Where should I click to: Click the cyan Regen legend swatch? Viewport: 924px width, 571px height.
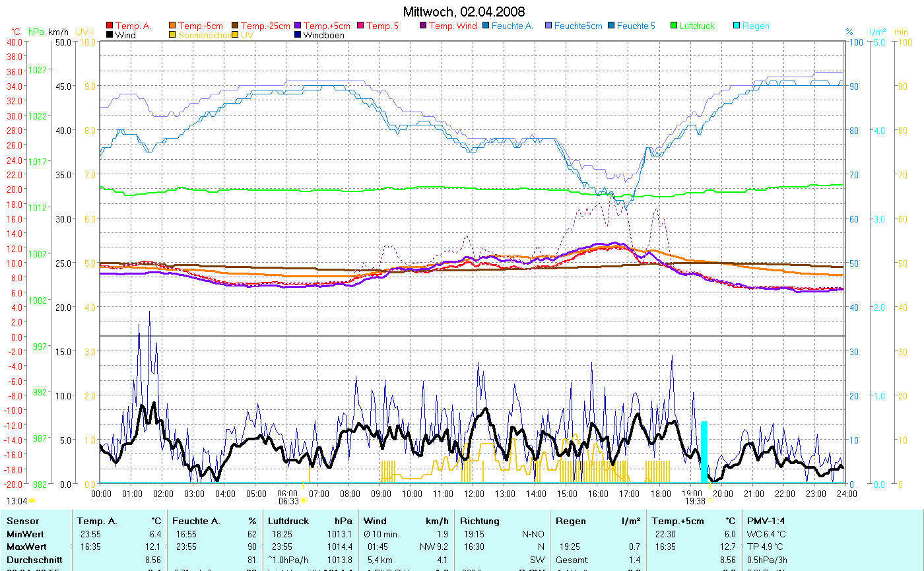tap(737, 26)
